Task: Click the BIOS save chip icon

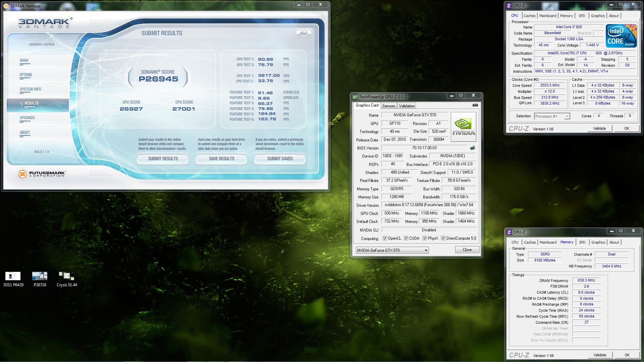Action: (473, 148)
